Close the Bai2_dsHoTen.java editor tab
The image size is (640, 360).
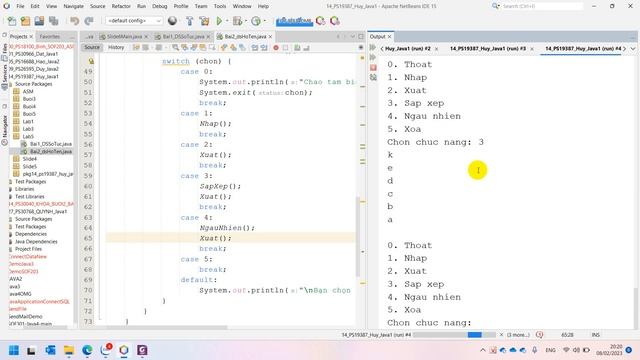pyautogui.click(x=270, y=37)
